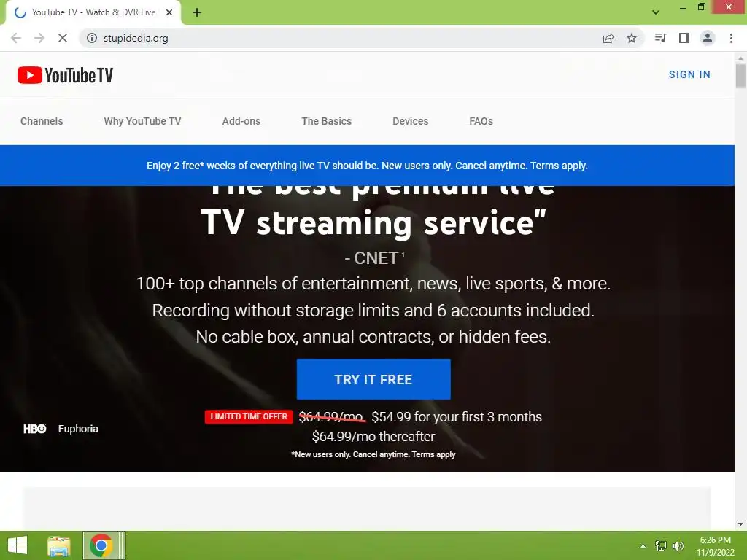Toggle the browser side panel icon
Image resolution: width=747 pixels, height=560 pixels.
pyautogui.click(x=684, y=38)
